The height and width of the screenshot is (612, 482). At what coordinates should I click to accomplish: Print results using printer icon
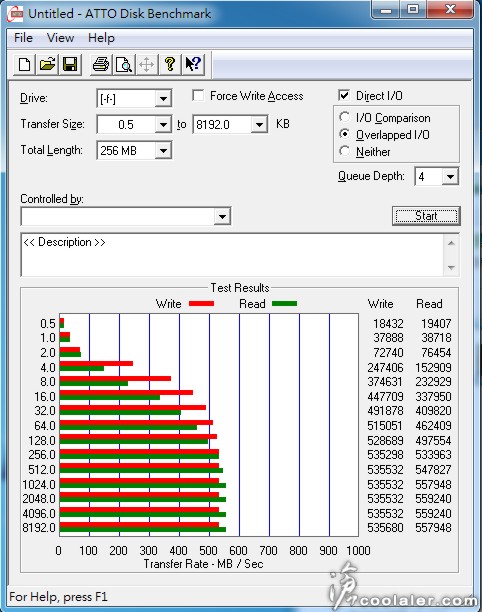pos(101,64)
